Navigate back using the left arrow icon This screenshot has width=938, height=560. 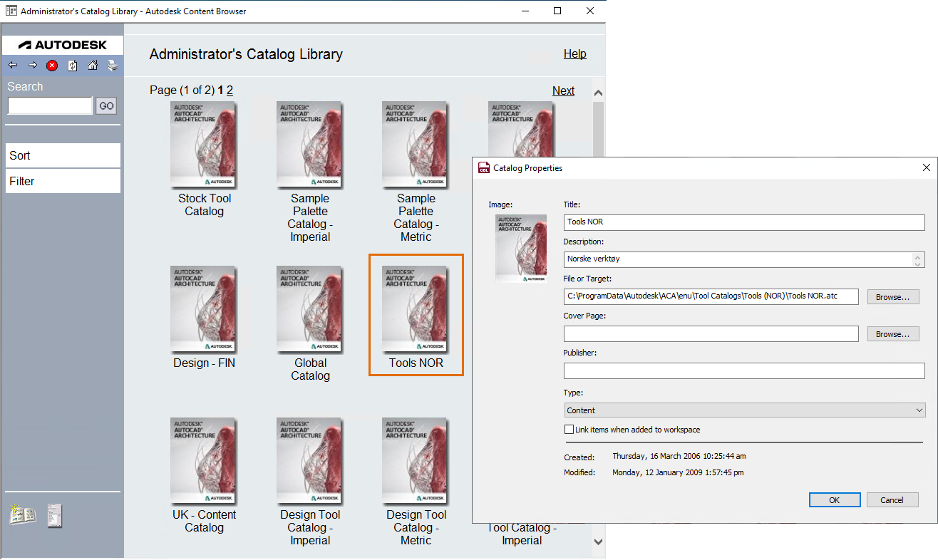pos(12,65)
